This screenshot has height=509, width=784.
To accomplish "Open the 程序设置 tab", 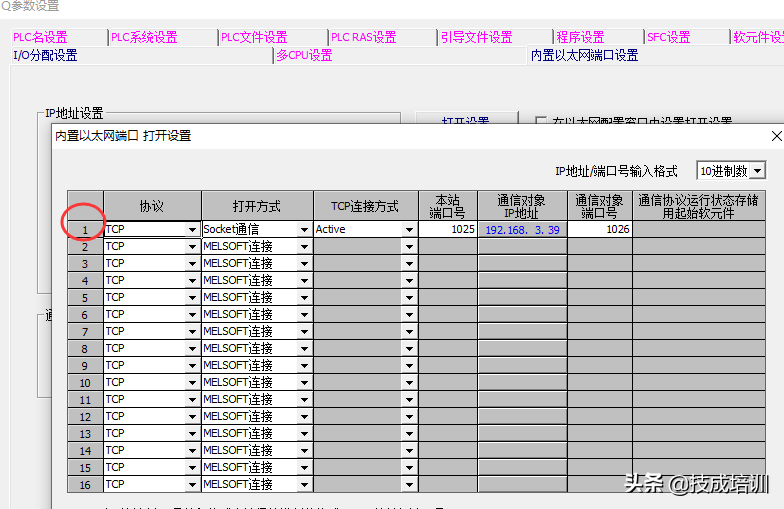I will (x=581, y=37).
